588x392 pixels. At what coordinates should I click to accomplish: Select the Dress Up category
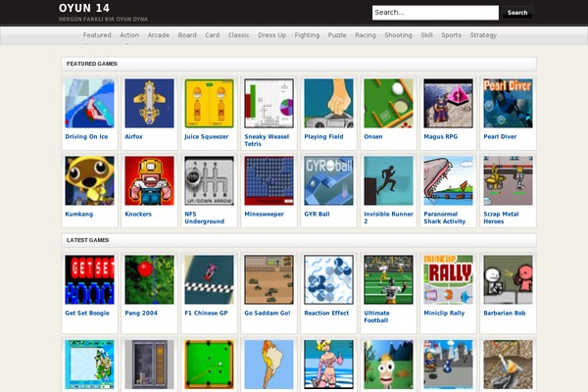[x=272, y=35]
